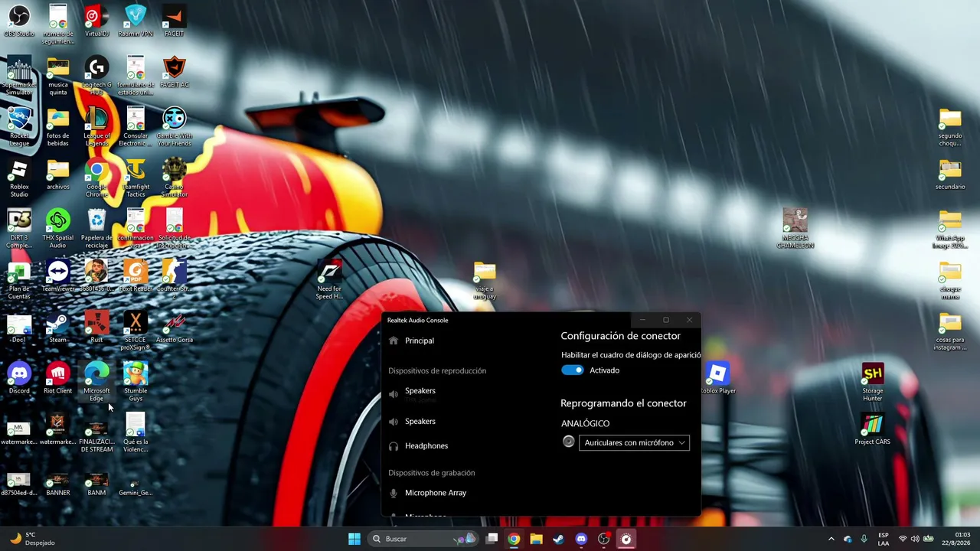Click the Chrome icon in the taskbar
Screen dimensions: 980x551
click(514, 539)
